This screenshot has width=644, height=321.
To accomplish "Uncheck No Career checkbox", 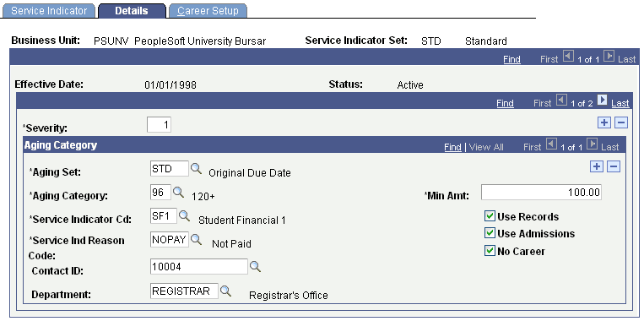I will click(x=490, y=251).
